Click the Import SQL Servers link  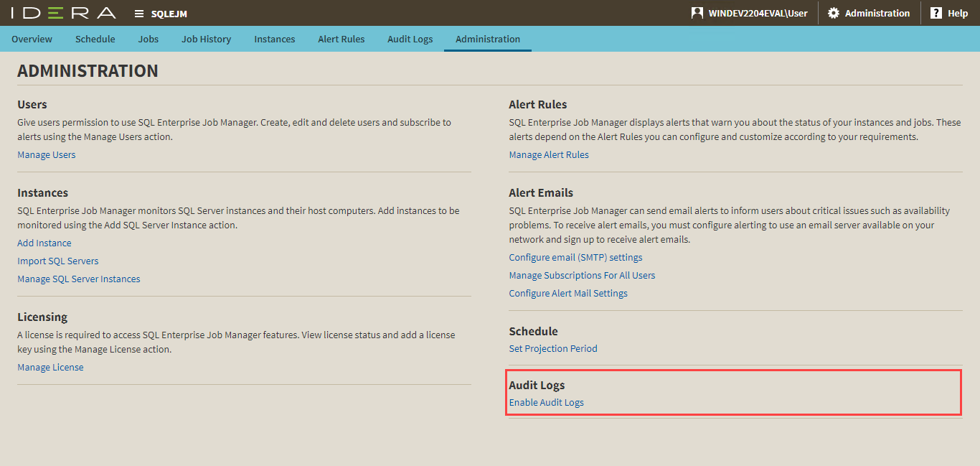pos(57,261)
